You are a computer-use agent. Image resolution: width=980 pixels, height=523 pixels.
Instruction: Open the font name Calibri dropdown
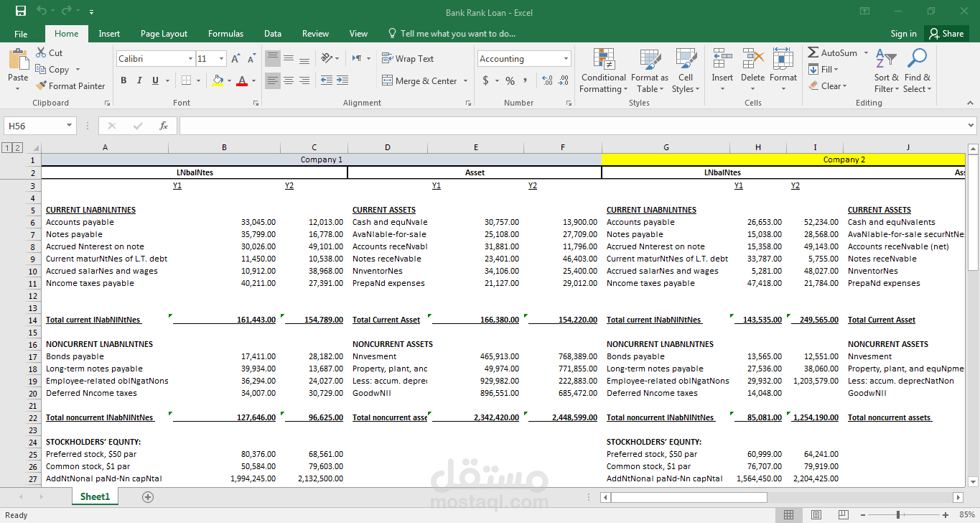pyautogui.click(x=190, y=59)
